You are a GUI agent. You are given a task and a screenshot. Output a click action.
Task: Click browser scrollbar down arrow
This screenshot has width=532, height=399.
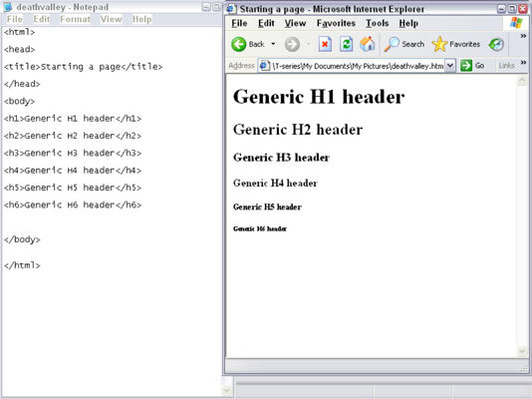click(522, 351)
